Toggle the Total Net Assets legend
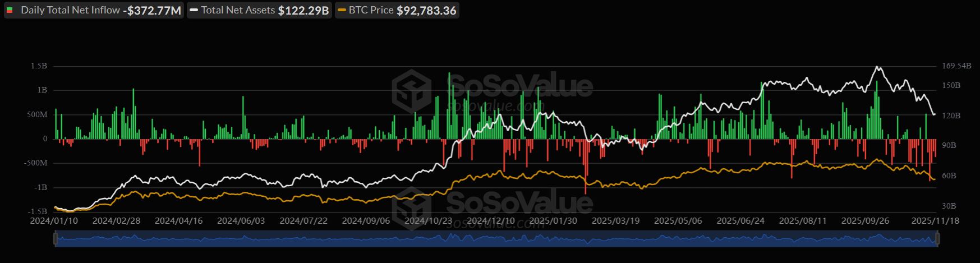 click(259, 10)
